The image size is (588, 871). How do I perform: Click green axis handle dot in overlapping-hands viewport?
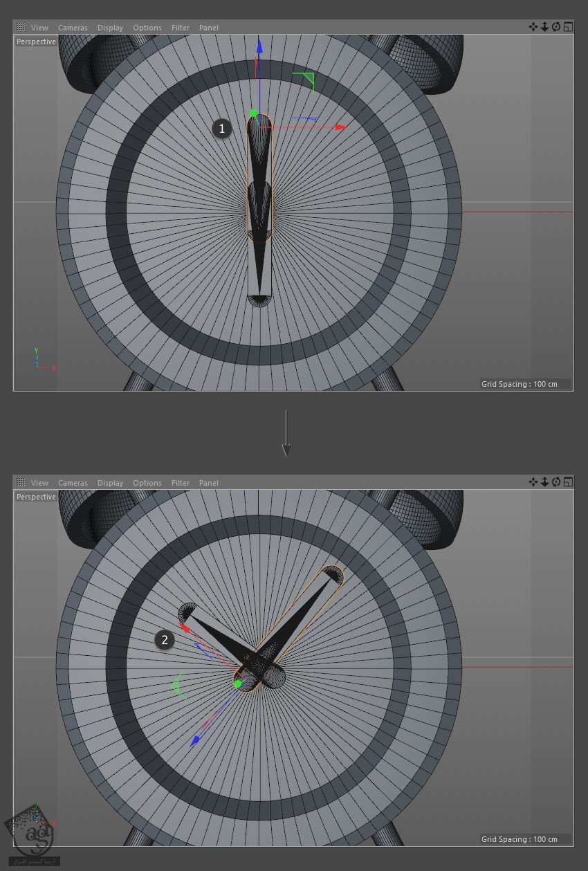click(x=254, y=113)
